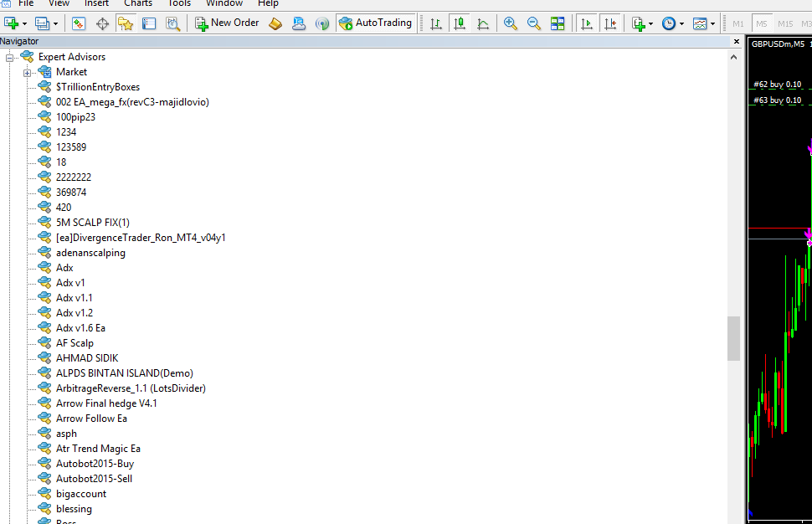812x524 pixels.
Task: Select the $TrillionEntryBoxes expert advisor
Action: pos(98,87)
